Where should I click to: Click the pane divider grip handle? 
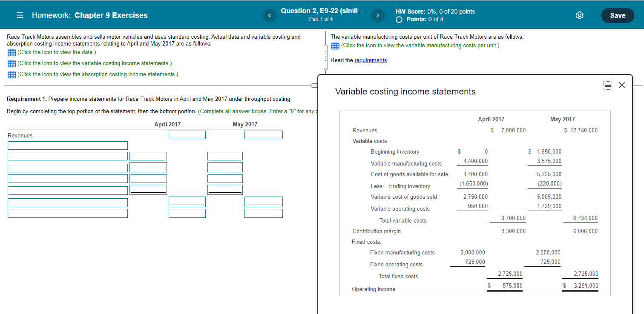[x=325, y=57]
